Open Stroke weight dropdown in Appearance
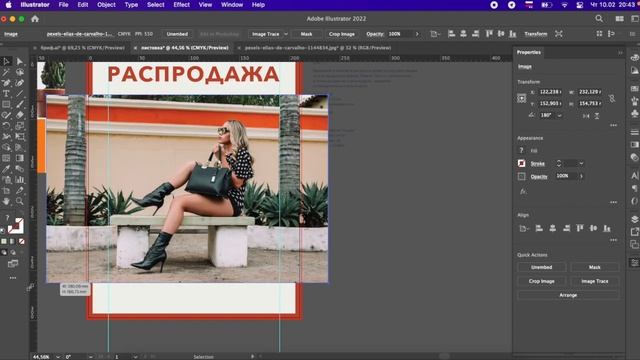The image size is (640, 360). tap(581, 163)
